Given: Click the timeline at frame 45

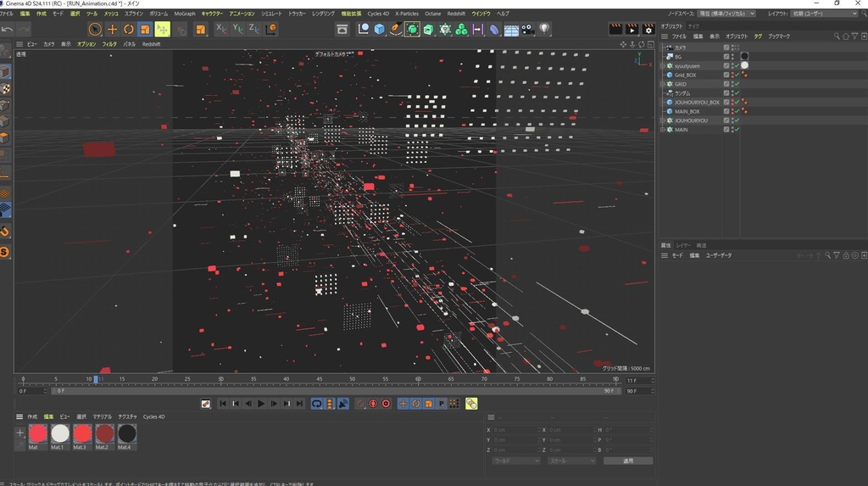Looking at the screenshot, I should [x=320, y=380].
